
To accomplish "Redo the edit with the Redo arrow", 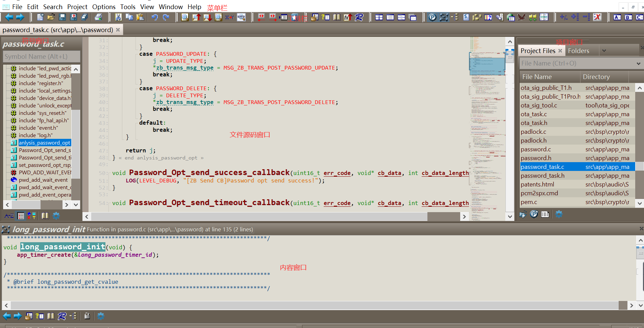I will tap(166, 17).
